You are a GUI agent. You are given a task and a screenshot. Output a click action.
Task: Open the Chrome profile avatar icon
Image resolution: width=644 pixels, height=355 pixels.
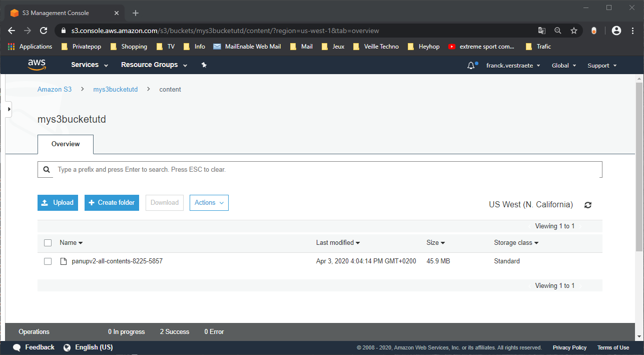[616, 31]
